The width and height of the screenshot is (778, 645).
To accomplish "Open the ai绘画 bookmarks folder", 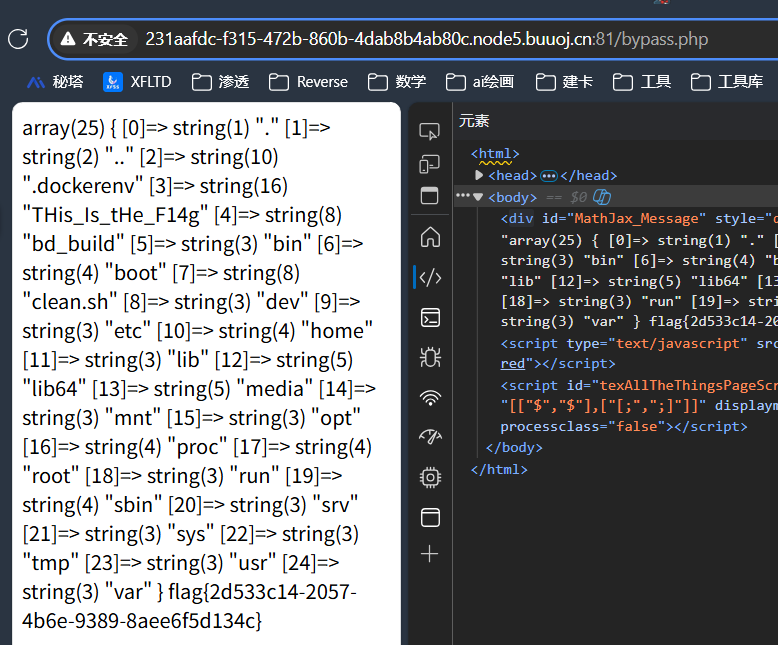I will pos(480,82).
